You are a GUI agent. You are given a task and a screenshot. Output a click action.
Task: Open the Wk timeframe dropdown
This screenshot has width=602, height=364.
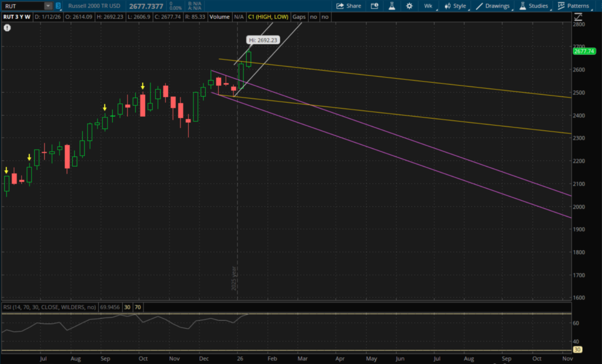click(429, 6)
